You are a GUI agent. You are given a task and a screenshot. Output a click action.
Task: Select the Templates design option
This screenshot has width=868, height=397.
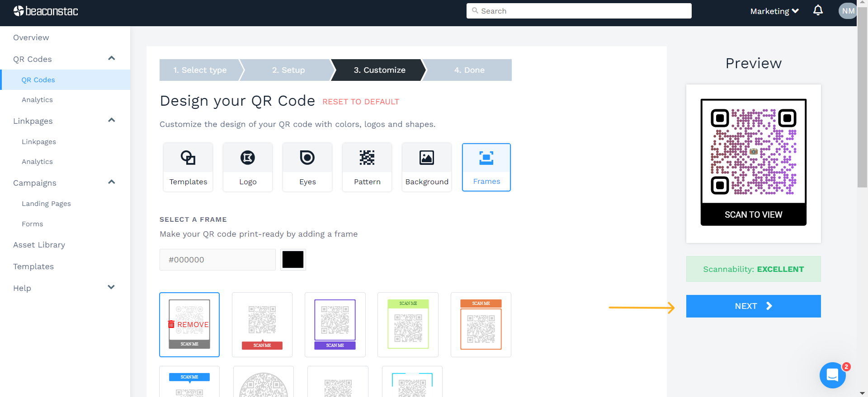tap(188, 168)
